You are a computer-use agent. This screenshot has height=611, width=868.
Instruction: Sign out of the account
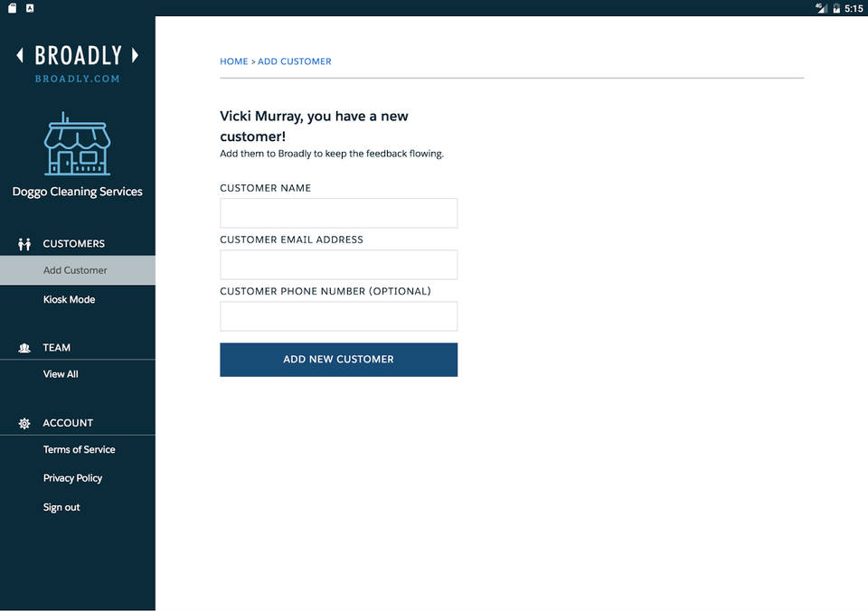(x=61, y=507)
